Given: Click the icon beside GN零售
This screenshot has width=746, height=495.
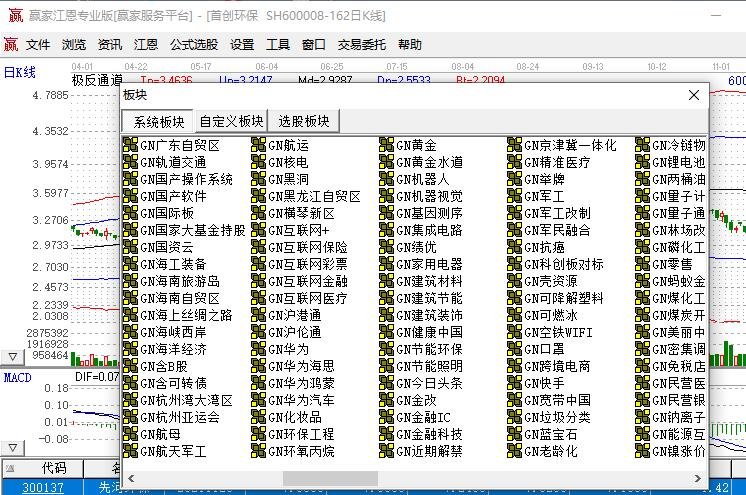Looking at the screenshot, I should 642,264.
